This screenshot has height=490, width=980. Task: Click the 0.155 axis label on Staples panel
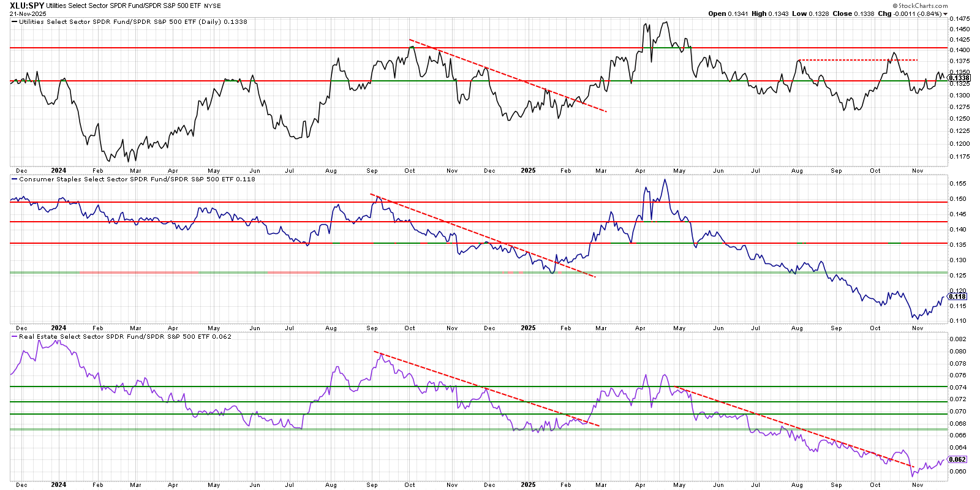[x=957, y=184]
